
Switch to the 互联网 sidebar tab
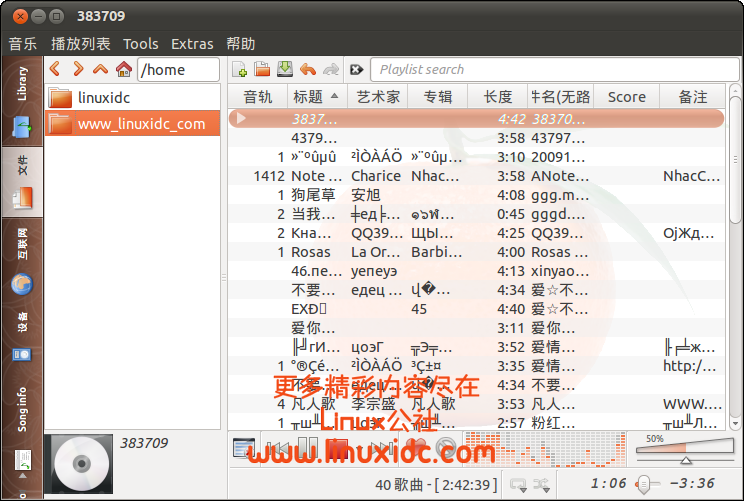[22, 260]
